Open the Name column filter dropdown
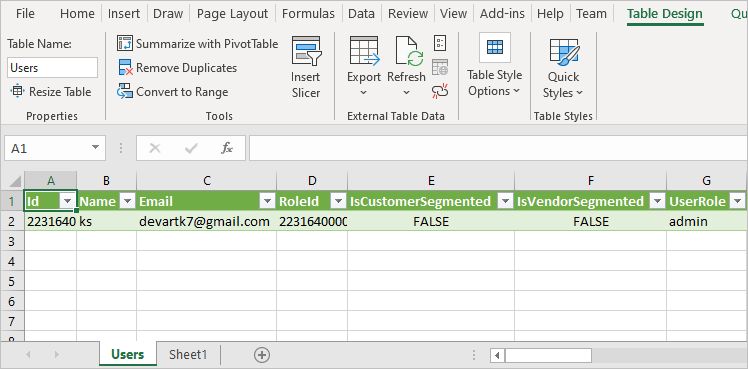The width and height of the screenshot is (748, 369). click(127, 202)
